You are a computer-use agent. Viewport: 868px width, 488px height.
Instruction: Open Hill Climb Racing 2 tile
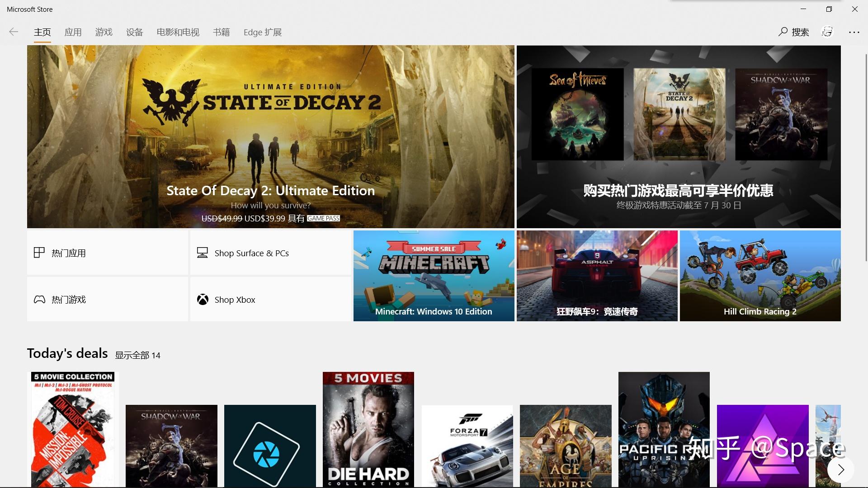(x=760, y=276)
